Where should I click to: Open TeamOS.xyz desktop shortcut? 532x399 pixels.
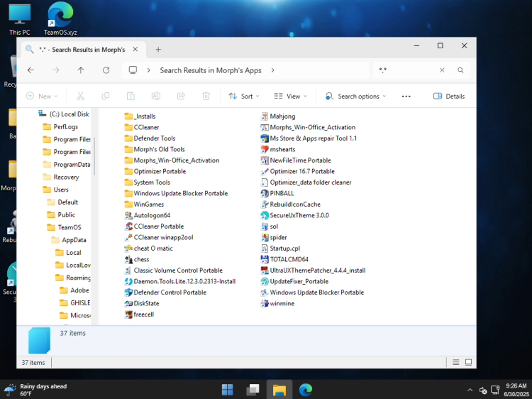click(x=60, y=18)
